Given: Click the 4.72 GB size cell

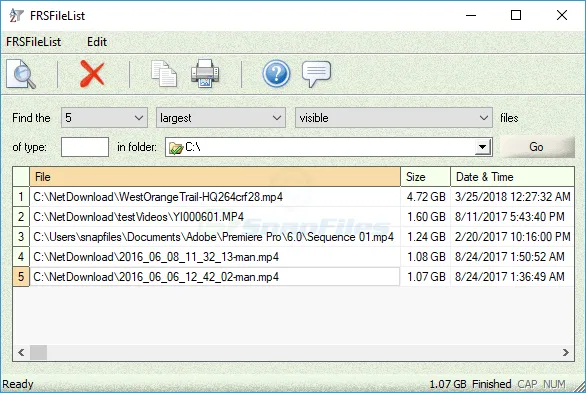Looking at the screenshot, I should click(426, 197).
